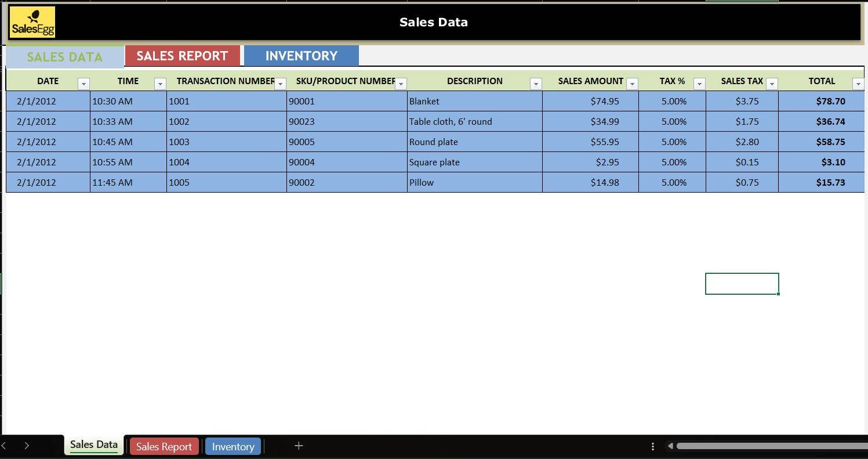The height and width of the screenshot is (459, 868).
Task: Add a new sheet with plus icon
Action: pos(299,446)
